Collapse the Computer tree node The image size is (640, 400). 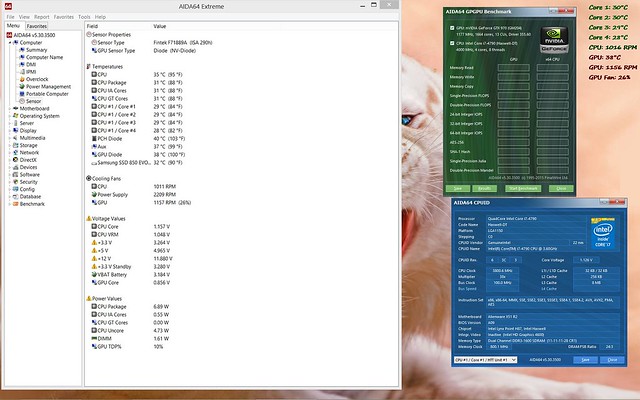tap(10, 42)
